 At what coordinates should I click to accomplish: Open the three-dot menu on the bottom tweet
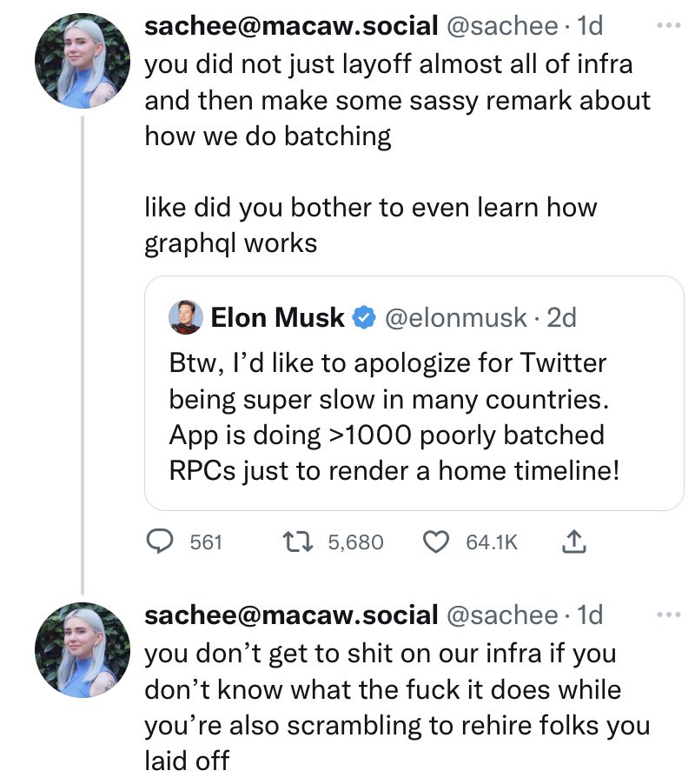[670, 615]
